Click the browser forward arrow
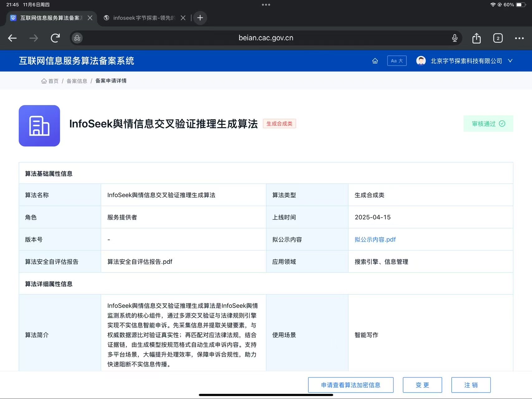Image resolution: width=532 pixels, height=399 pixels. pyautogui.click(x=34, y=38)
